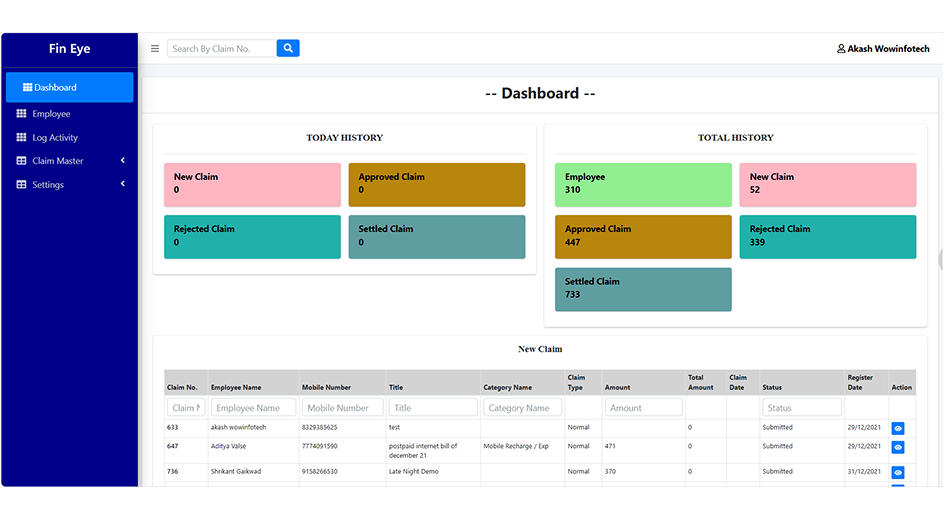View claim 633 with its eye icon
This screenshot has width=944, height=516.
(898, 428)
